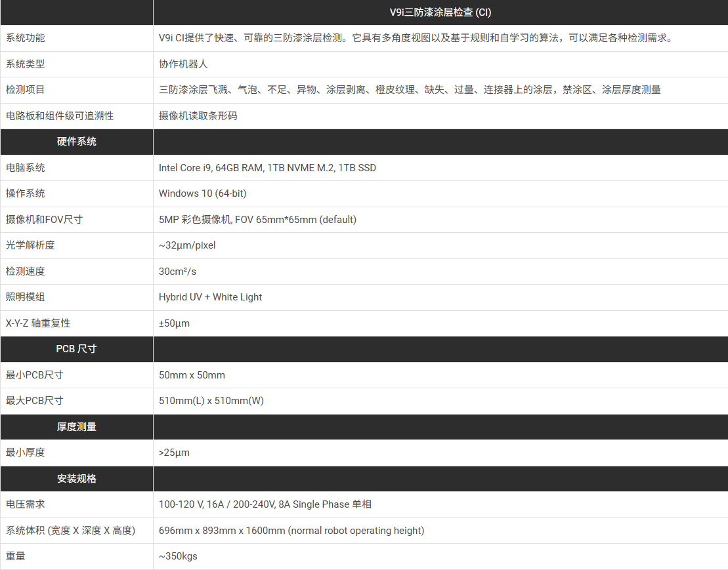
Task: Click the 硬件系统 section header
Action: [76, 142]
